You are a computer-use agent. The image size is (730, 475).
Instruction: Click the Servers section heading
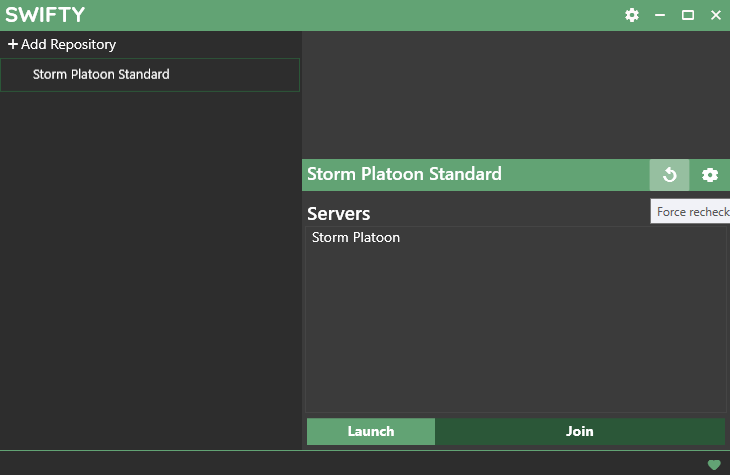pos(338,214)
